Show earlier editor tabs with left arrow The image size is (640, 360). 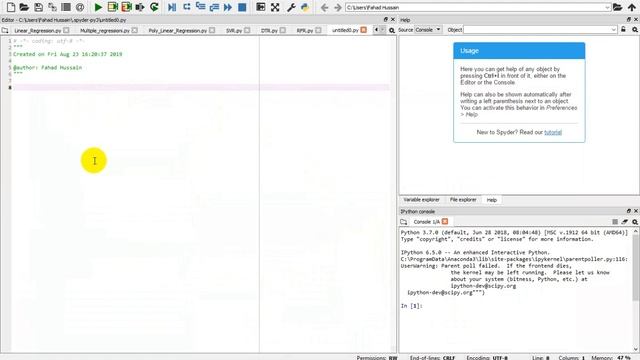pyautogui.click(x=376, y=30)
